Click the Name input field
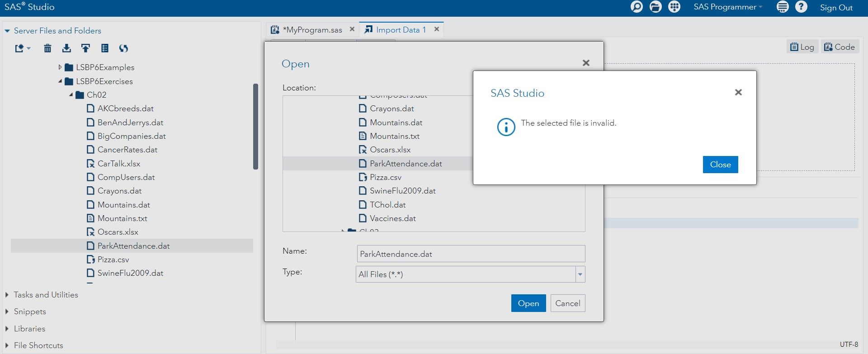Screen dimensions: 868x354 470,254
